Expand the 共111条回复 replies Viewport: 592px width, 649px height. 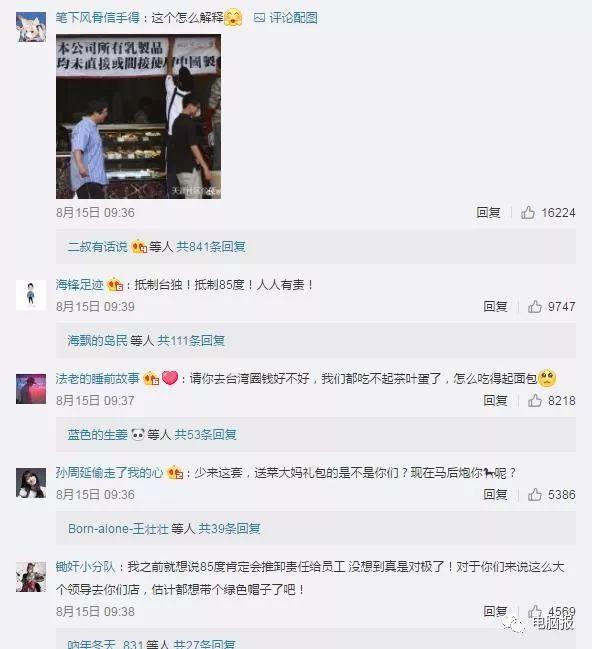point(191,341)
